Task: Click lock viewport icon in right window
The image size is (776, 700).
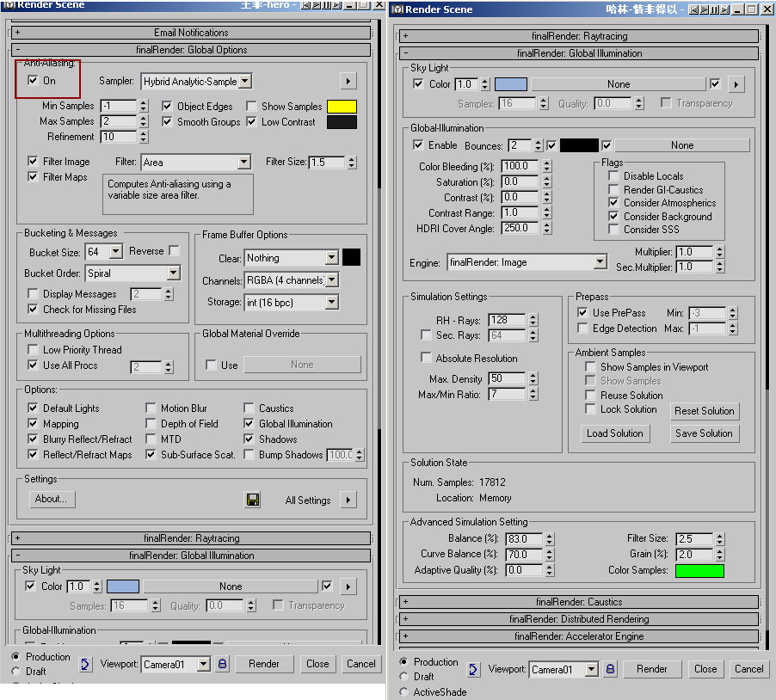Action: 611,669
